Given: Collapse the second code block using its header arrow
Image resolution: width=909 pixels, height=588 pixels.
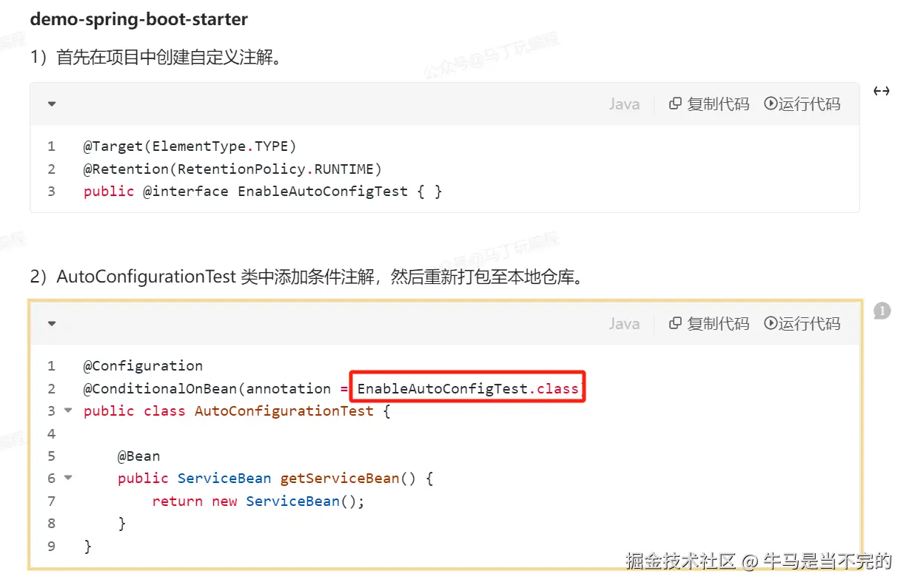Looking at the screenshot, I should coord(52,323).
